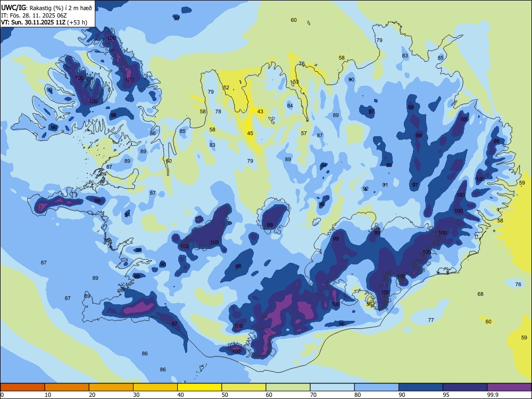Image resolution: width=532 pixels, height=399 pixels.
Task: Select the '53' value on the map
Action: tap(296, 82)
